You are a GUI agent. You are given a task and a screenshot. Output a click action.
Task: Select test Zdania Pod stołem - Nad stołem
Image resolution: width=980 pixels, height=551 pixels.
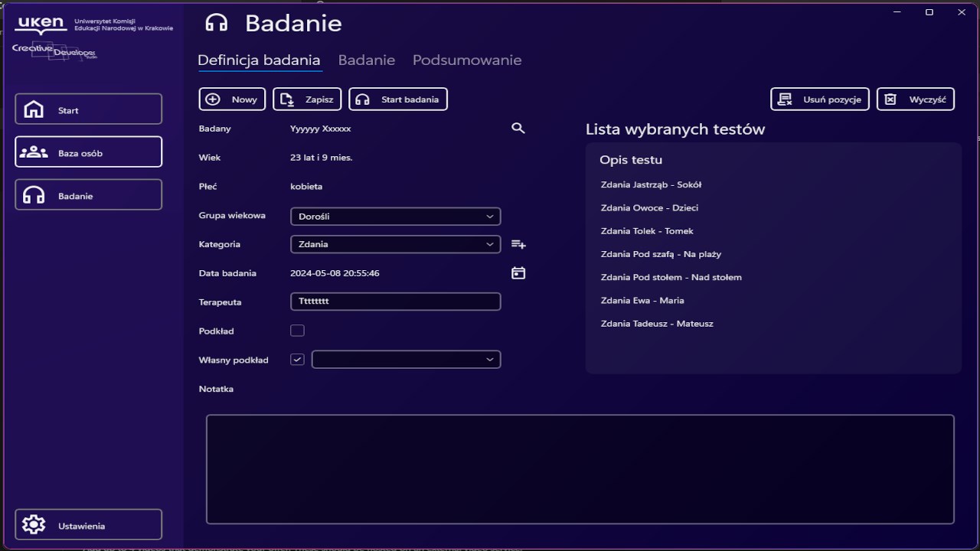click(671, 277)
